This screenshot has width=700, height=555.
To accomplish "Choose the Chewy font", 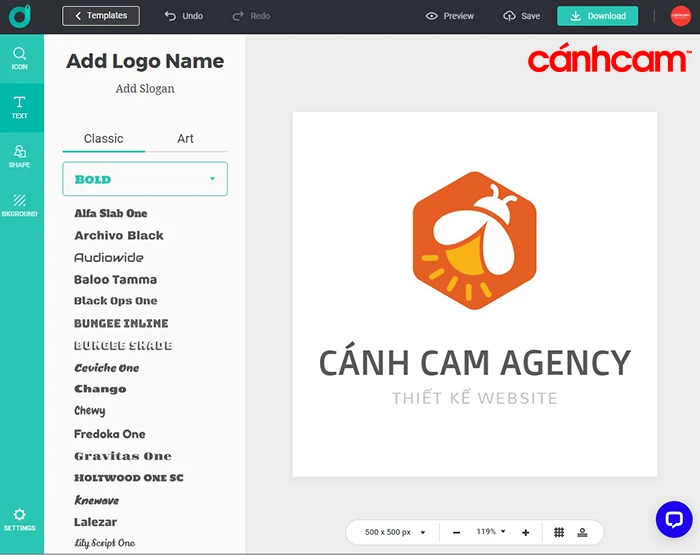I will (89, 411).
